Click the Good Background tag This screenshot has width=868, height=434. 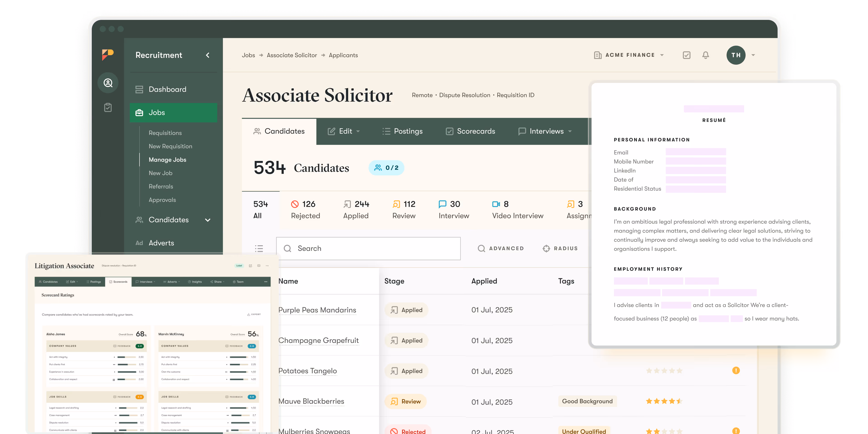pos(587,401)
